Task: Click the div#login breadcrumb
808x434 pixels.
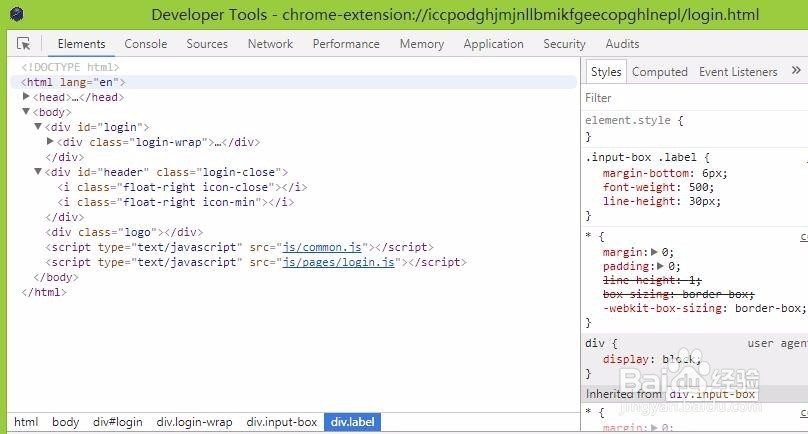Action: [117, 422]
